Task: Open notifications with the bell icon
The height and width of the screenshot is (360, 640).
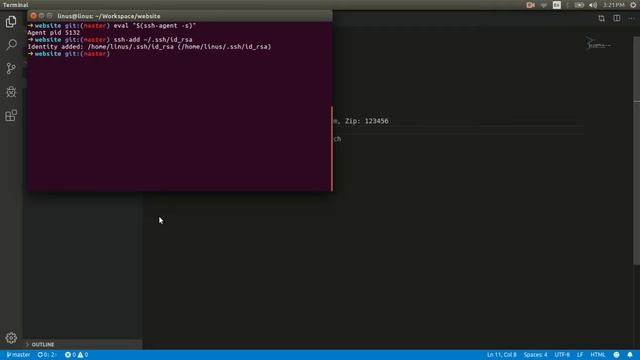Action: [630, 355]
